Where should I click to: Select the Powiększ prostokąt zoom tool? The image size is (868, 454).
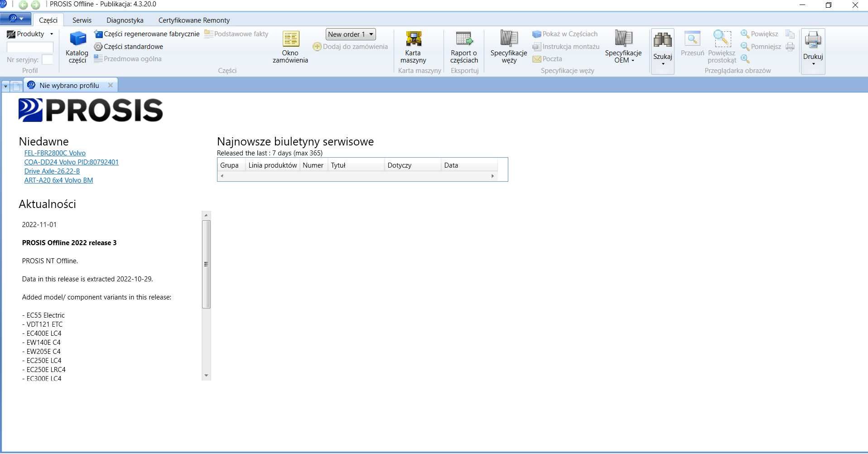[722, 48]
